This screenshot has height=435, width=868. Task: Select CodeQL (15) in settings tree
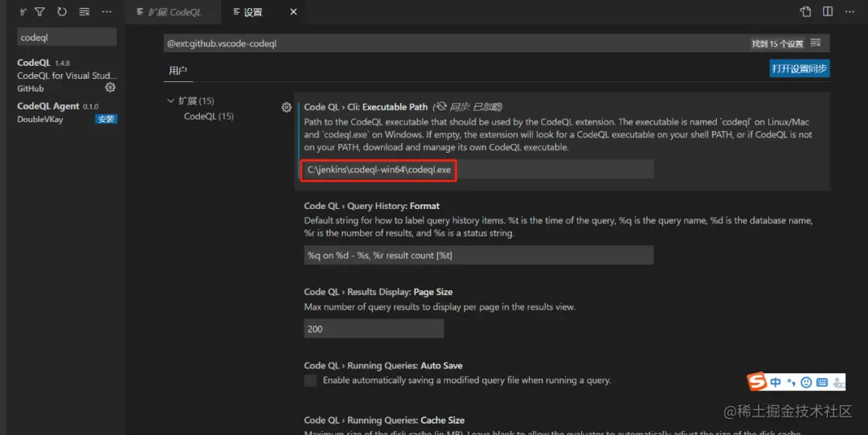point(209,116)
